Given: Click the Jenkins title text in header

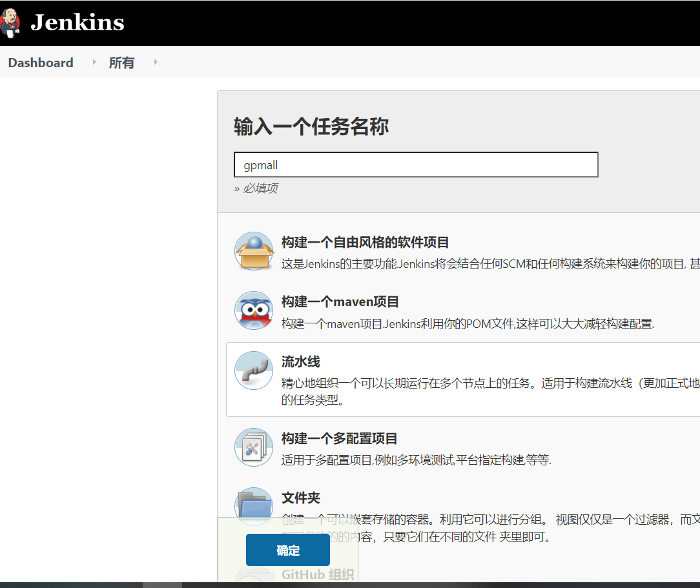Looking at the screenshot, I should tap(77, 23).
